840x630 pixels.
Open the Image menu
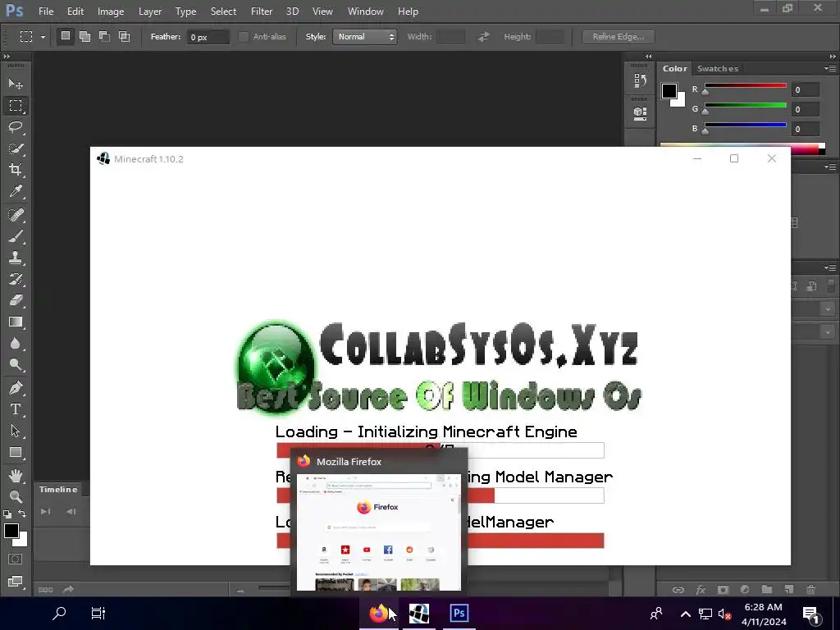pos(111,11)
